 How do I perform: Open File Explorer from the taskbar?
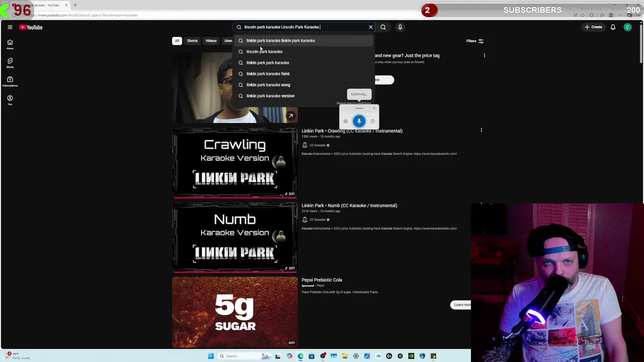coord(345,356)
